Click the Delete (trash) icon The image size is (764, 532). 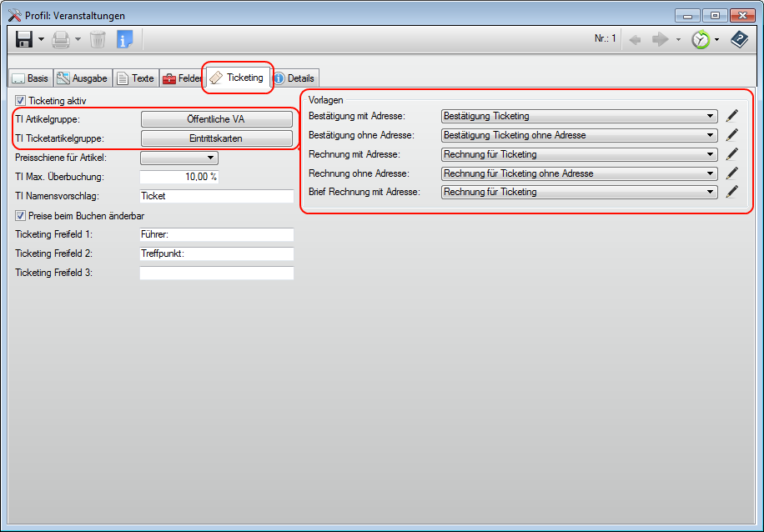[x=98, y=38]
